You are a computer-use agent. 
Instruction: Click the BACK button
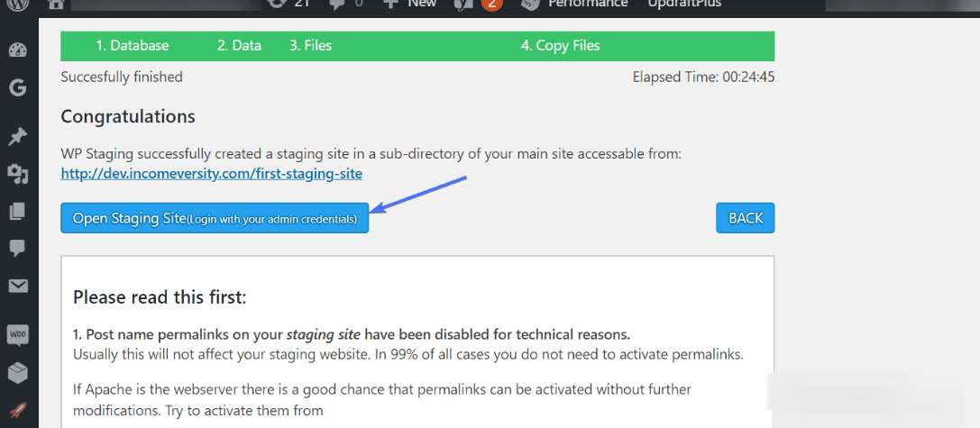point(746,218)
